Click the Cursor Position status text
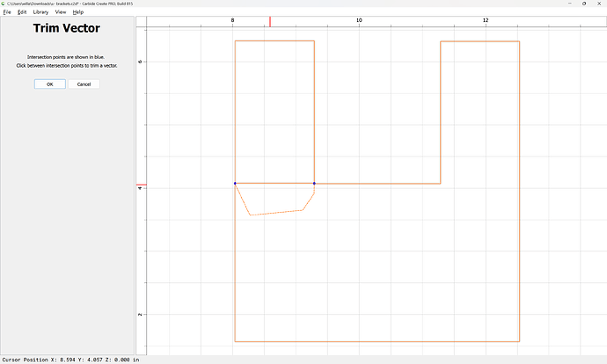This screenshot has height=364, width=607. coord(71,360)
